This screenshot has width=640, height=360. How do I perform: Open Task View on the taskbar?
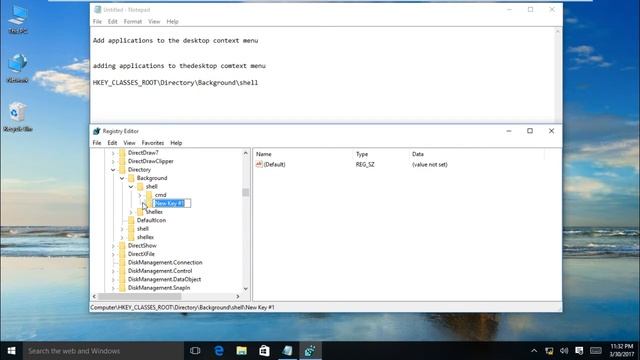click(x=195, y=351)
